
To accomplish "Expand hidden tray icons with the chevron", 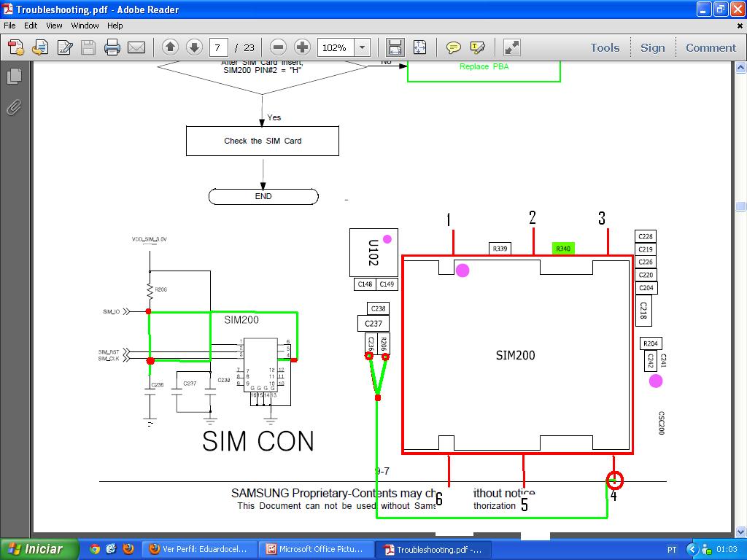I will click(692, 550).
